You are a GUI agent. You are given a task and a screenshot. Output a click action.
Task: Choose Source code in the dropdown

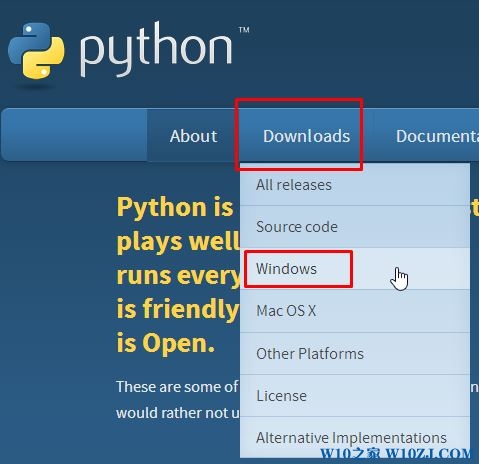[x=355, y=227]
